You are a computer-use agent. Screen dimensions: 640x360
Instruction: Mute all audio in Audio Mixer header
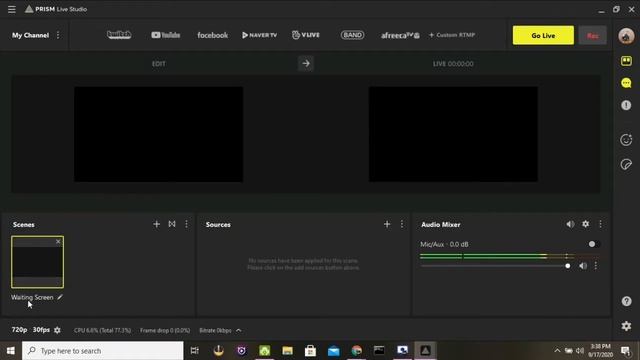[x=570, y=224]
